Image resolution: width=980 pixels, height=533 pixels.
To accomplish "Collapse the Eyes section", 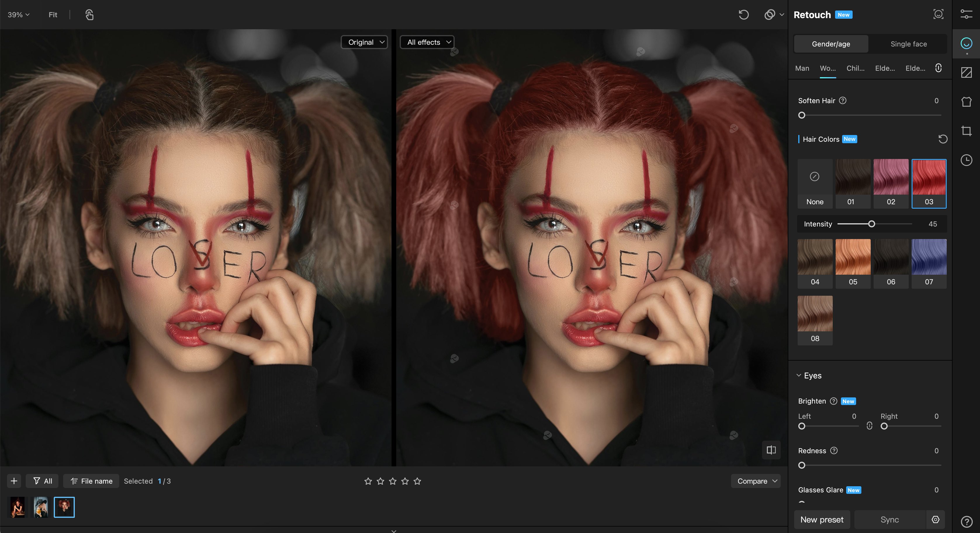I will click(x=799, y=375).
